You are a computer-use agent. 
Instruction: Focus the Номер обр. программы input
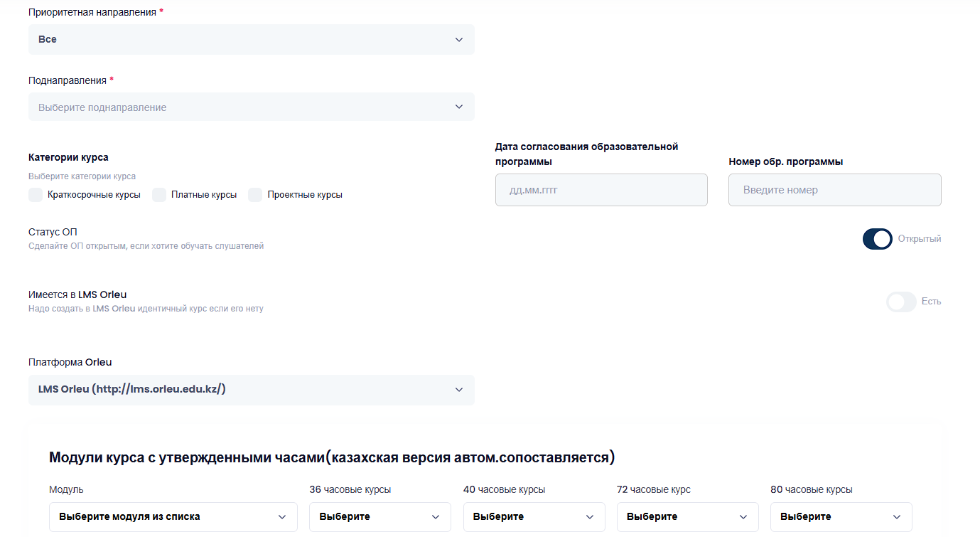834,191
